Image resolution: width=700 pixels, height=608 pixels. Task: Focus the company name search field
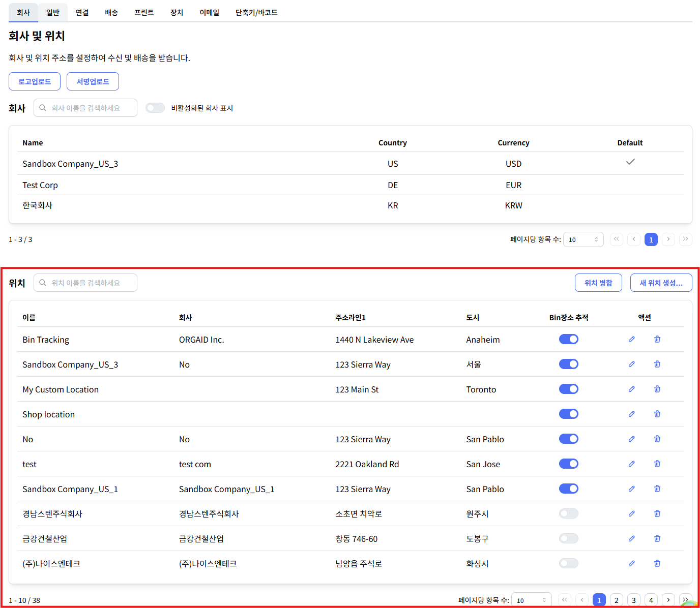pyautogui.click(x=85, y=108)
